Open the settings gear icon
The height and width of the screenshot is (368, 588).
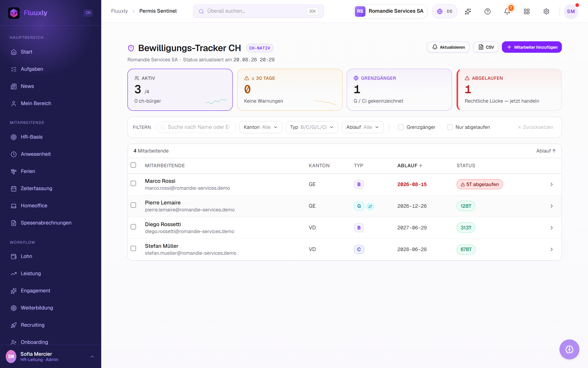tap(546, 11)
